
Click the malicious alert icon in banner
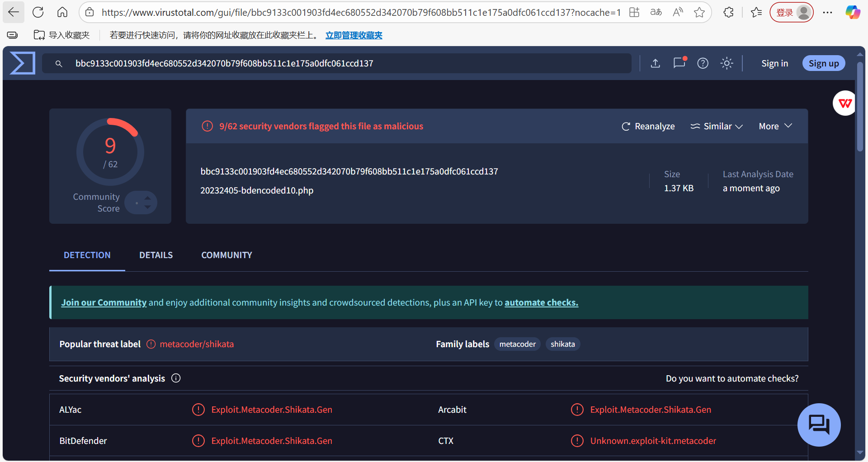coord(207,126)
